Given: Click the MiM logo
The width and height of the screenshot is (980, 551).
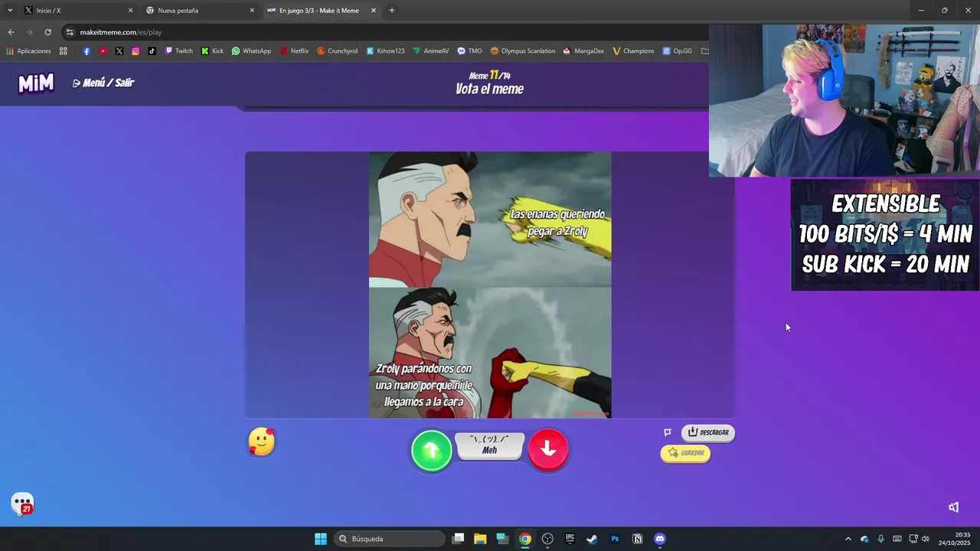Looking at the screenshot, I should [x=36, y=83].
